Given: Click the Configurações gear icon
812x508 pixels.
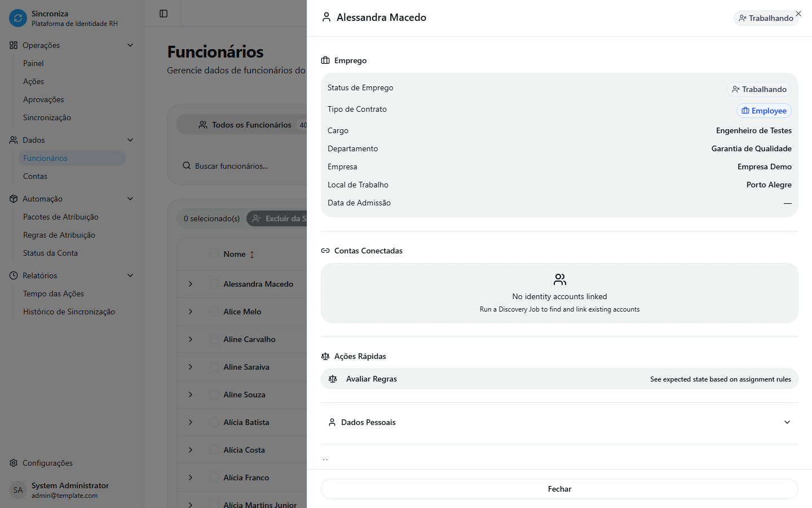Looking at the screenshot, I should 14,463.
